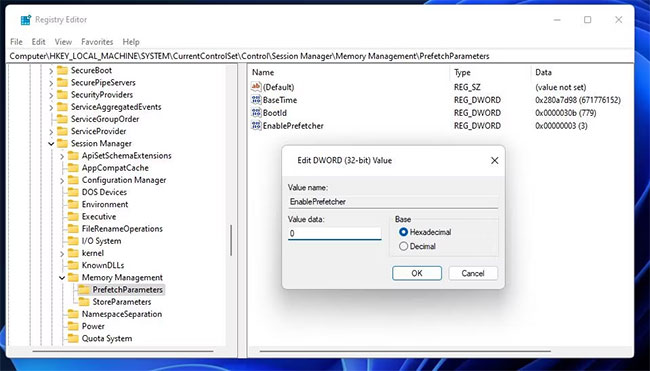This screenshot has width=650, height=371.
Task: Select the kernel folder icon
Action: (73, 253)
